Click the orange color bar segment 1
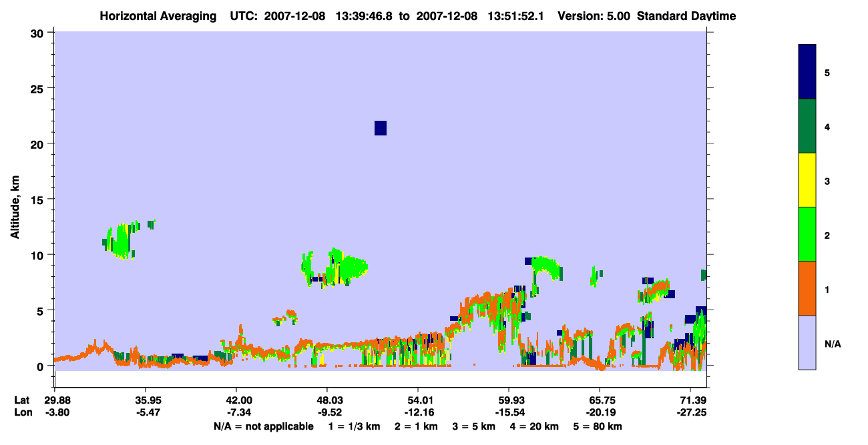 [807, 288]
